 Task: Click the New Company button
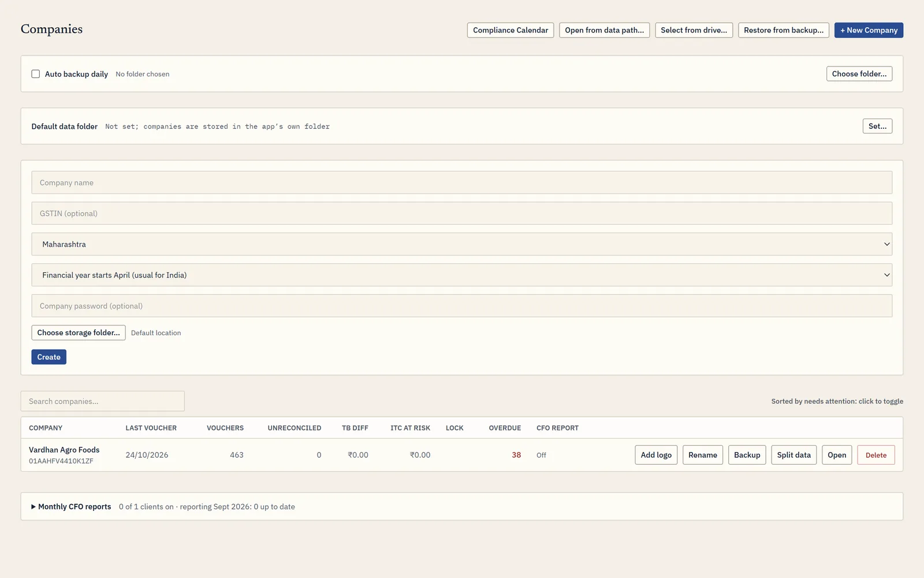[x=869, y=30]
